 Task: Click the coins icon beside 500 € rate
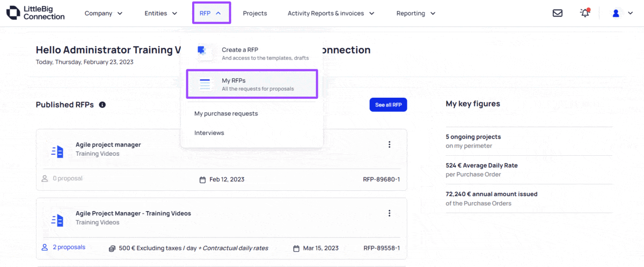pos(112,248)
